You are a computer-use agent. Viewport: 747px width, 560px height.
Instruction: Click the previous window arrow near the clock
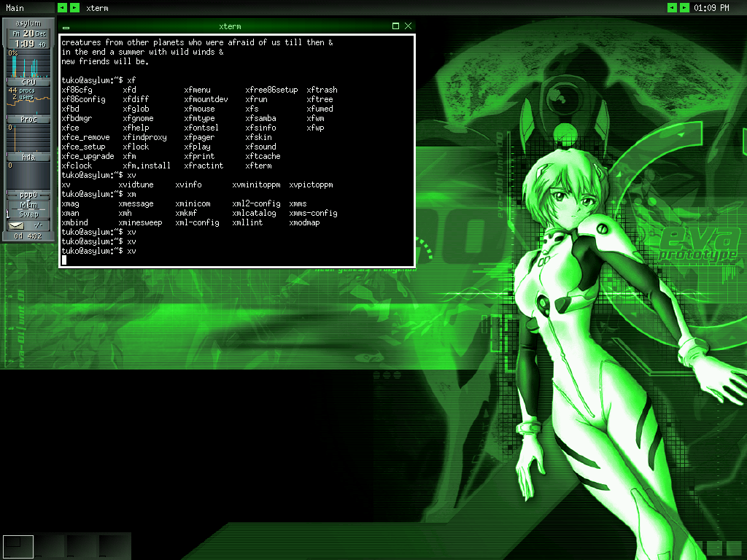pos(672,7)
